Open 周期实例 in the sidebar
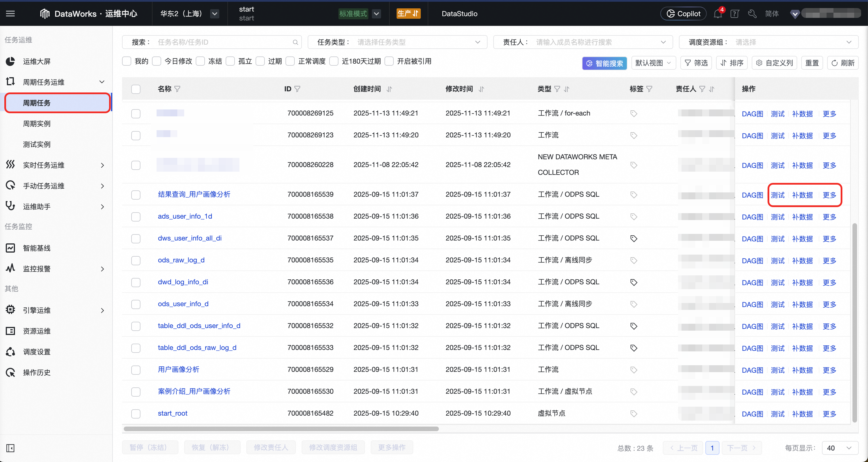Screen dimensions: 868x462 pos(37,124)
